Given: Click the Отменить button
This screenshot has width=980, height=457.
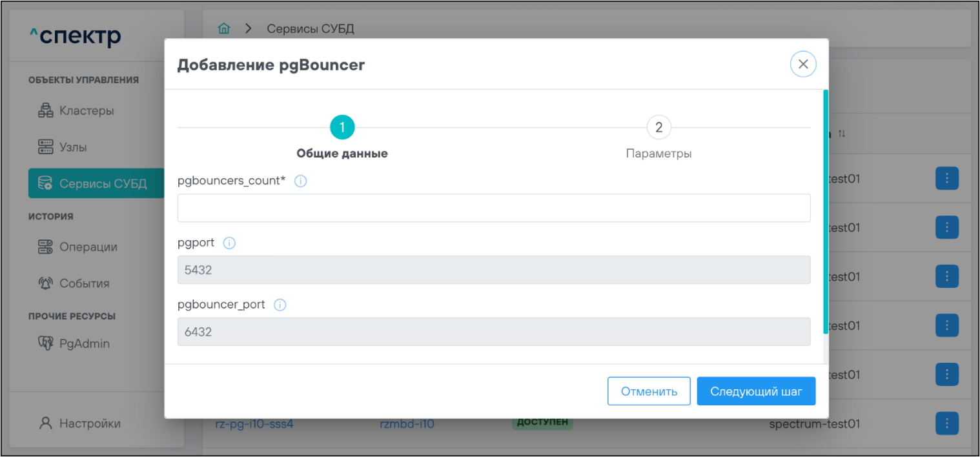Looking at the screenshot, I should click(649, 391).
